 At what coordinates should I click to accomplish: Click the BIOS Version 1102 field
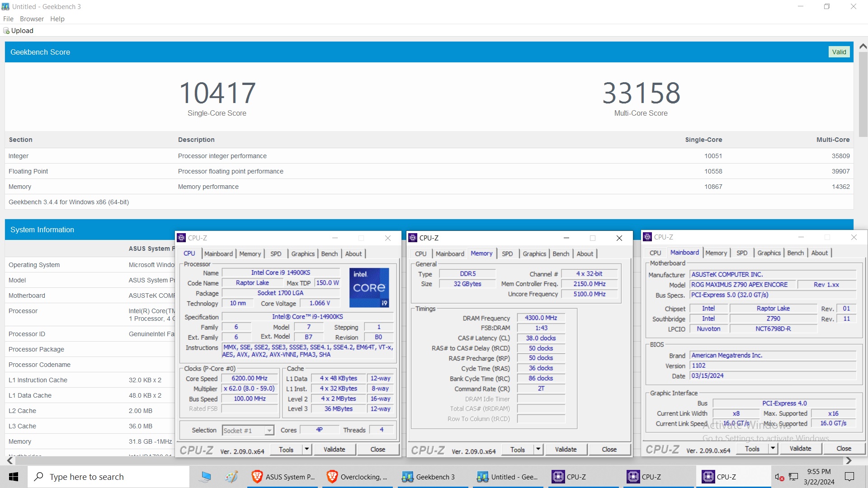click(x=773, y=366)
